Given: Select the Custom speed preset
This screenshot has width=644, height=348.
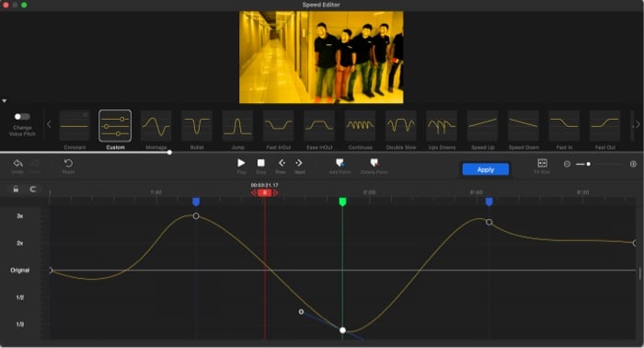Looking at the screenshot, I should coord(115,126).
